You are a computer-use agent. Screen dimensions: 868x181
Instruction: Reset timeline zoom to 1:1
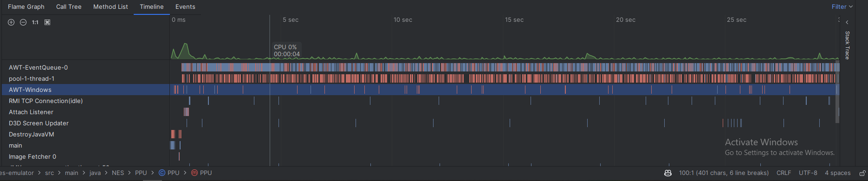(35, 22)
